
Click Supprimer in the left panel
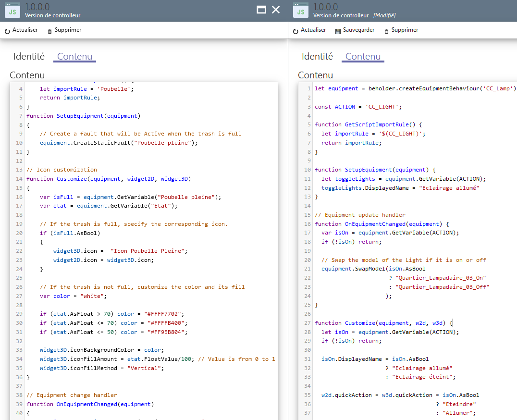coord(68,30)
